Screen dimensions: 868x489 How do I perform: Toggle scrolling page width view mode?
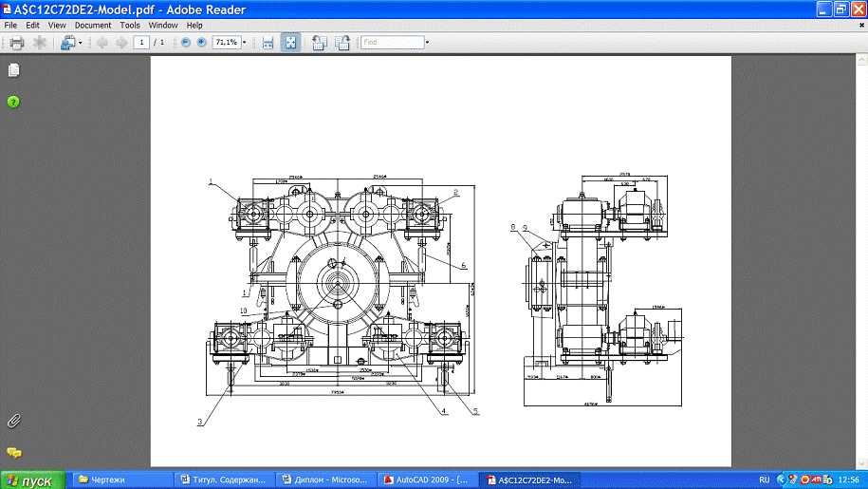[268, 43]
